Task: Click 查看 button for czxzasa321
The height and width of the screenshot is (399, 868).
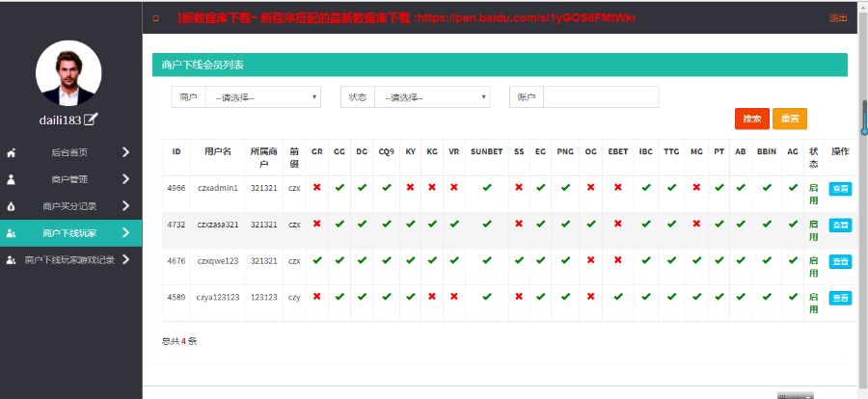Action: [840, 226]
